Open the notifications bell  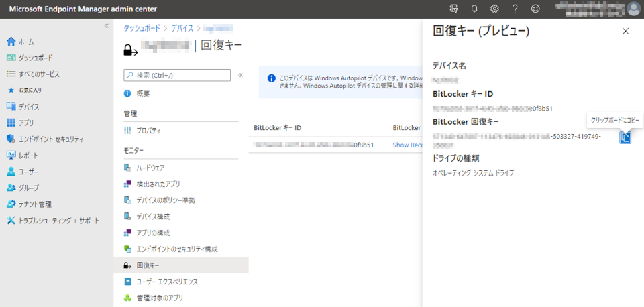click(474, 9)
